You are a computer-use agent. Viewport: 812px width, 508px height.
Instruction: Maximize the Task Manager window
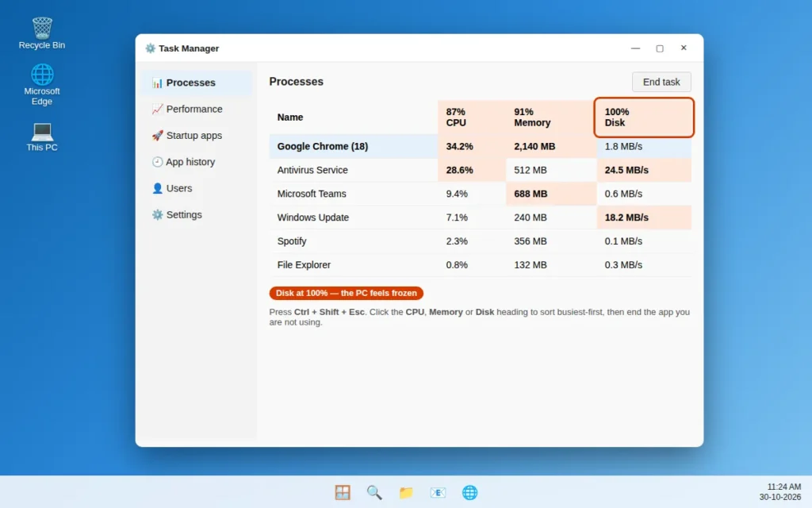[x=659, y=48]
